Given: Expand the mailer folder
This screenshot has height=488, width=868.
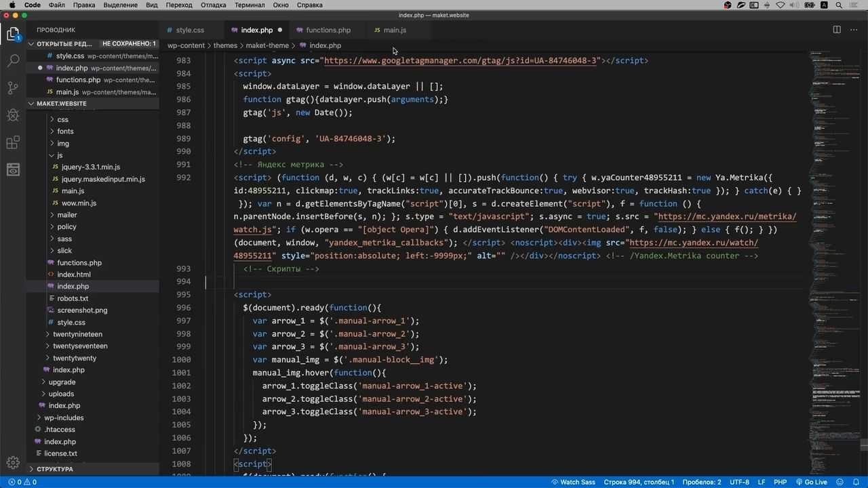Looking at the screenshot, I should pyautogui.click(x=53, y=215).
